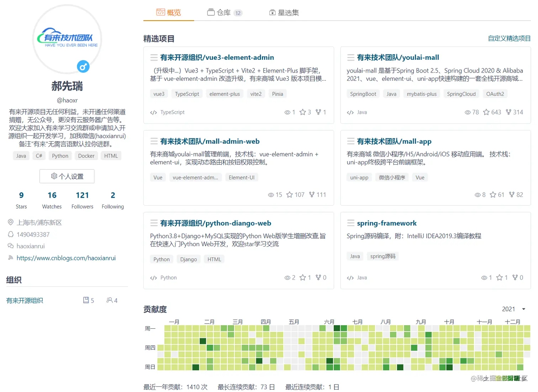Click drag handle icon on spring-framework card
The width and height of the screenshot is (538, 392).
click(351, 223)
